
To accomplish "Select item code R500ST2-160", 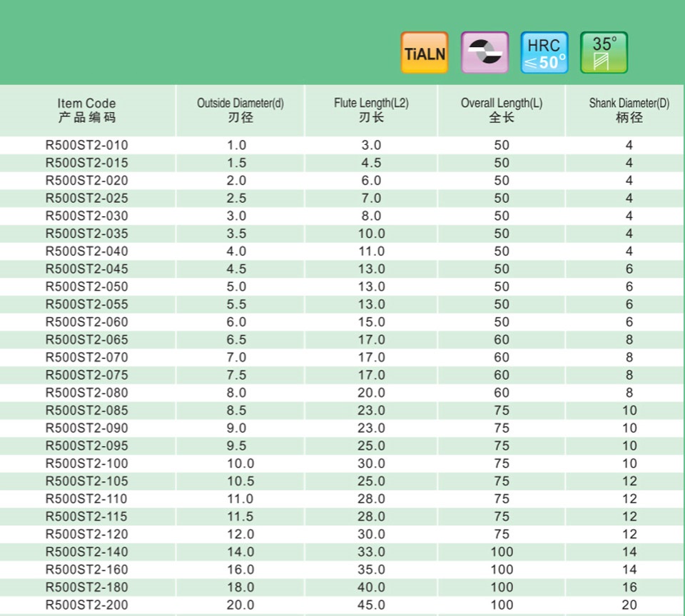I will coord(87,570).
